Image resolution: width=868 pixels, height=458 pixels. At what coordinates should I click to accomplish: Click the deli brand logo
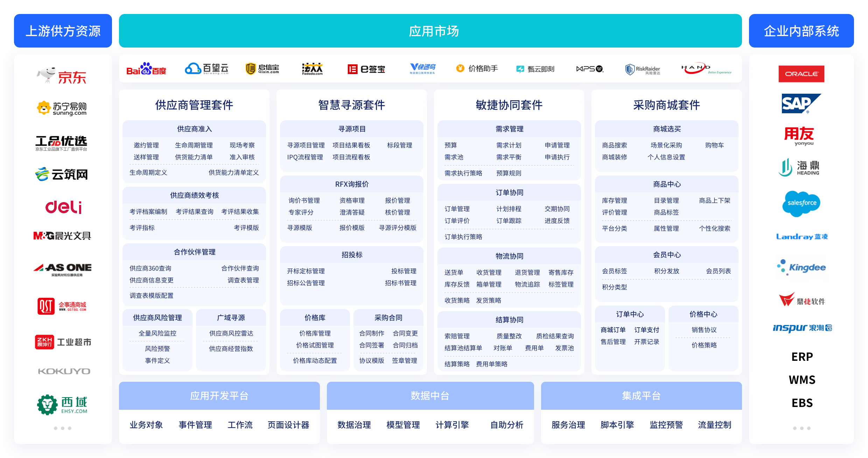click(x=63, y=207)
